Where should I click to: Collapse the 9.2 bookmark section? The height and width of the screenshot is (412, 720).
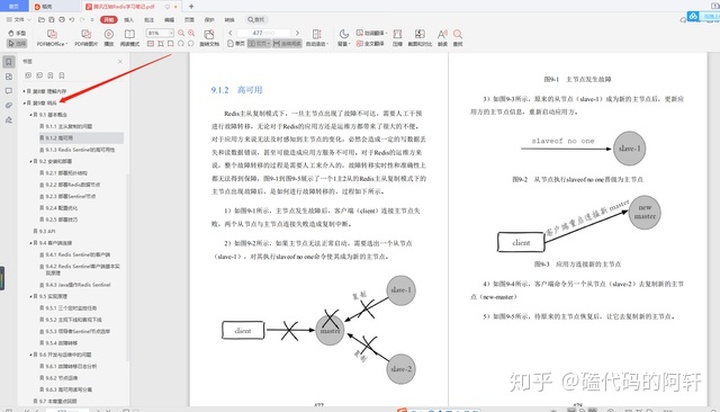pos(31,161)
